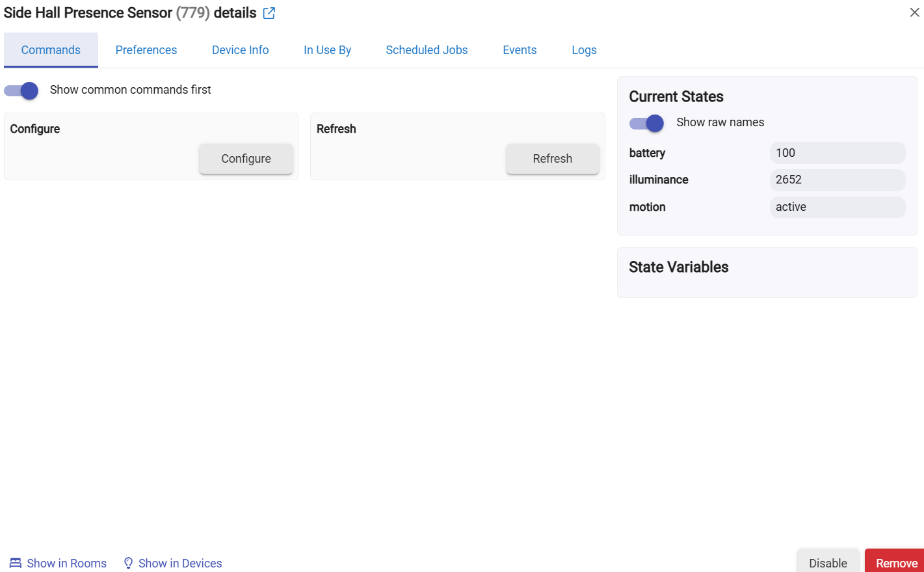Disable this presence sensor device
The image size is (924, 572).
828,563
